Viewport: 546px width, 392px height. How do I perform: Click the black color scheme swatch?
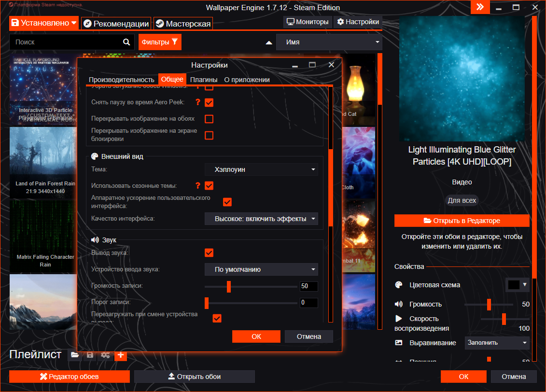514,284
